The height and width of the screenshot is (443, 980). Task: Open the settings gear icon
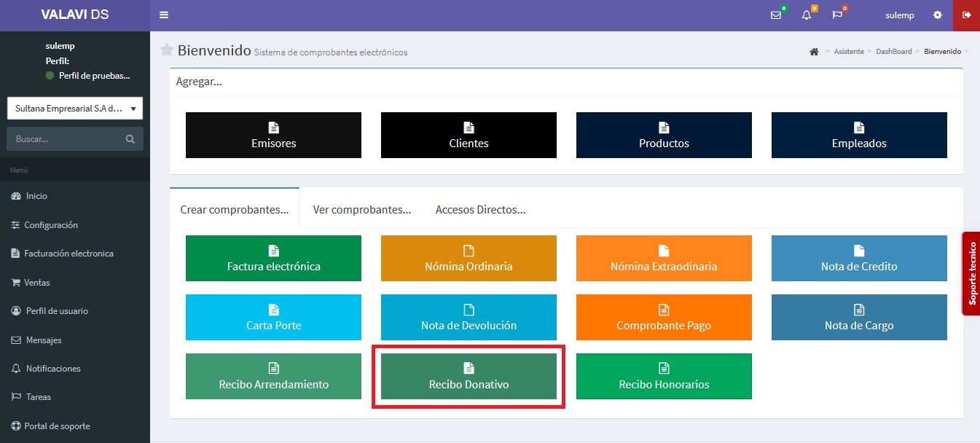(x=937, y=15)
